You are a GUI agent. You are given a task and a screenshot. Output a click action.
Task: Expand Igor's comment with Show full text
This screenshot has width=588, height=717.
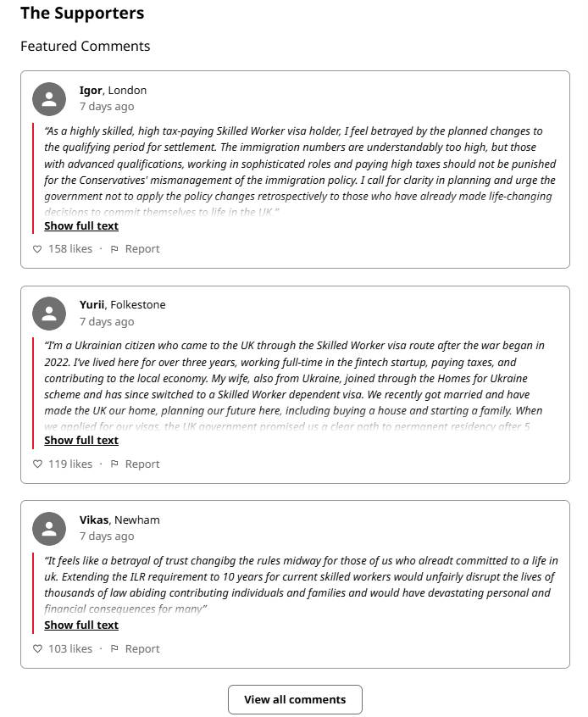pos(81,226)
